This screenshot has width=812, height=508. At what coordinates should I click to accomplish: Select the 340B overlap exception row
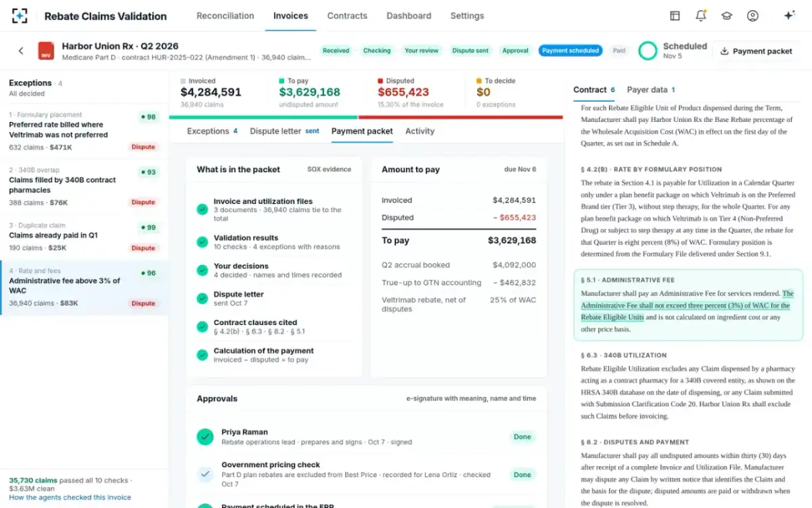(84, 187)
